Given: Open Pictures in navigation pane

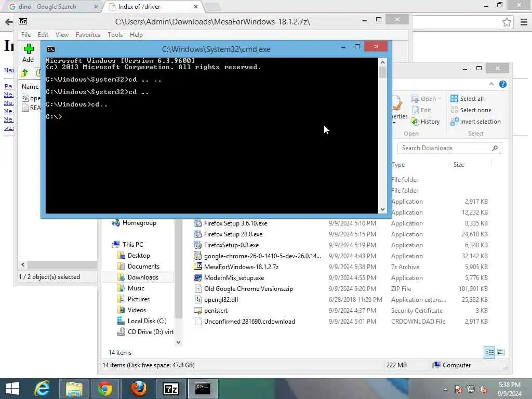Looking at the screenshot, I should (134, 299).
